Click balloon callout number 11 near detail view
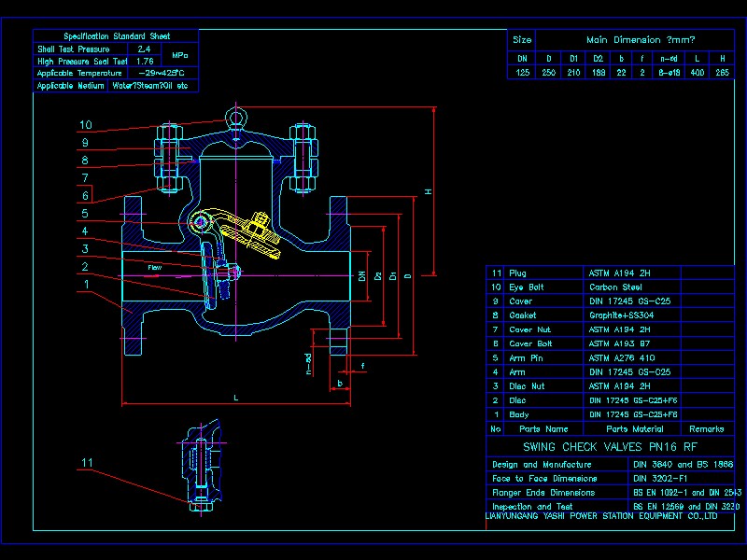 point(88,460)
